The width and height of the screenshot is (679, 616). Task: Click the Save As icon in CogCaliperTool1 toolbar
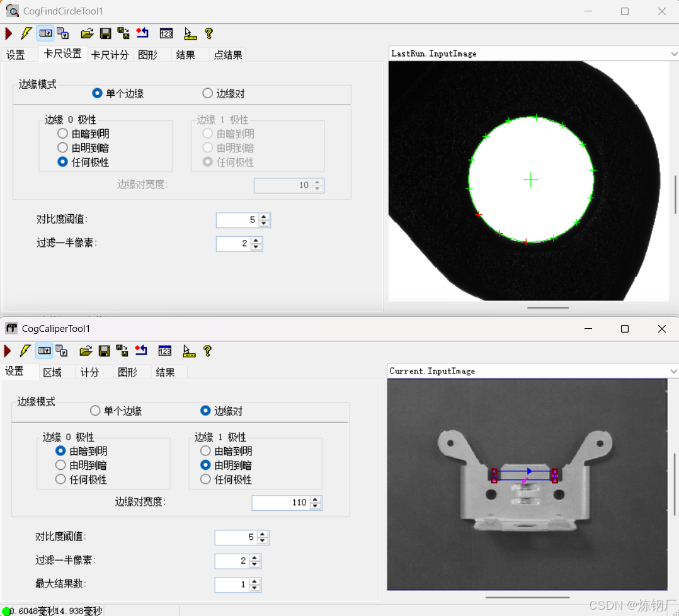(x=122, y=350)
